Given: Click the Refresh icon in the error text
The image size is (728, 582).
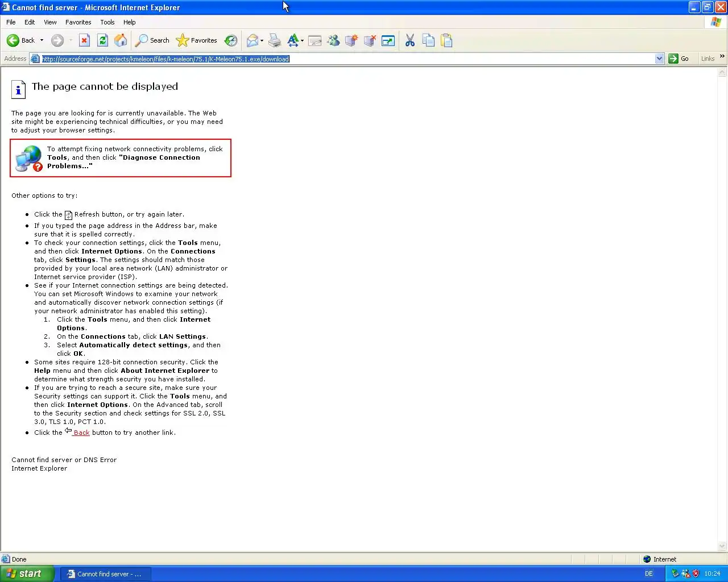Looking at the screenshot, I should point(68,215).
